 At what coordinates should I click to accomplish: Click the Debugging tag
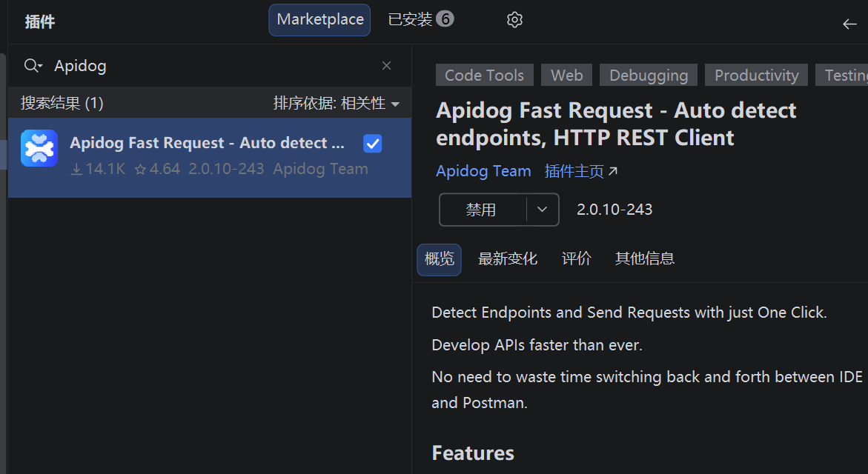[x=649, y=76]
